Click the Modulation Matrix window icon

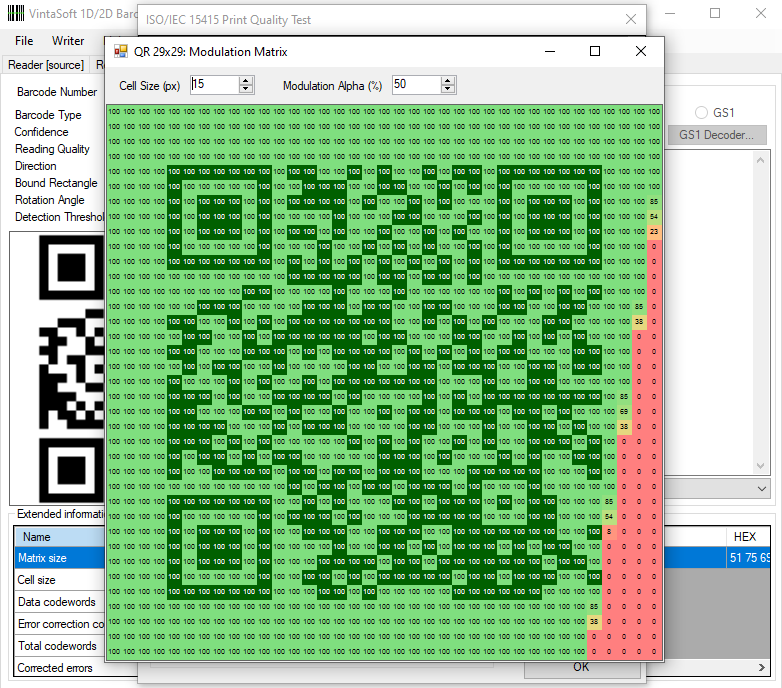tap(121, 51)
